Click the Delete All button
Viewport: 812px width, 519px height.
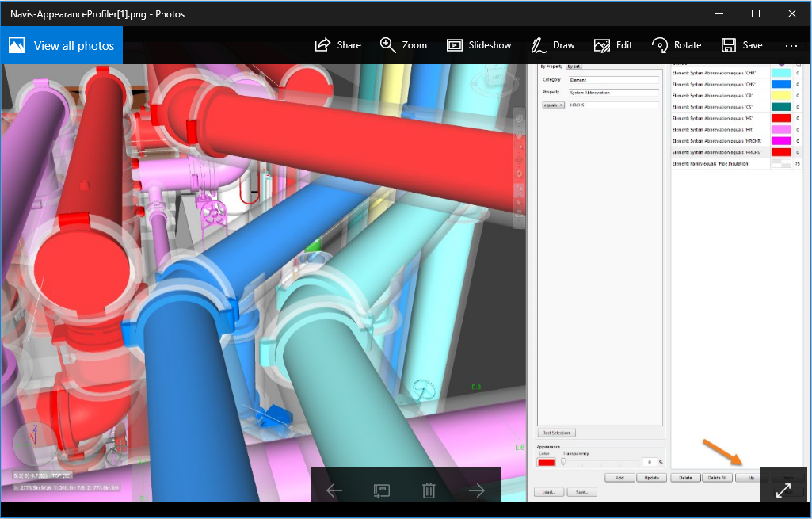[716, 477]
